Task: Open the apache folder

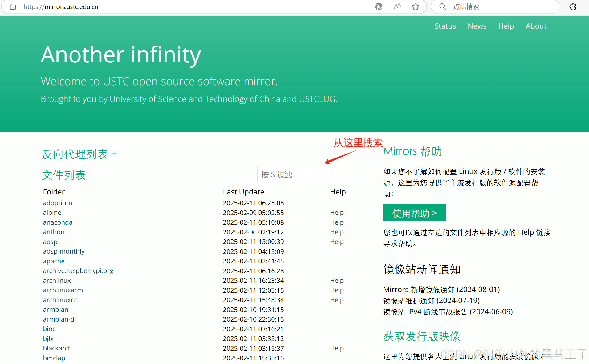Action: tap(54, 261)
